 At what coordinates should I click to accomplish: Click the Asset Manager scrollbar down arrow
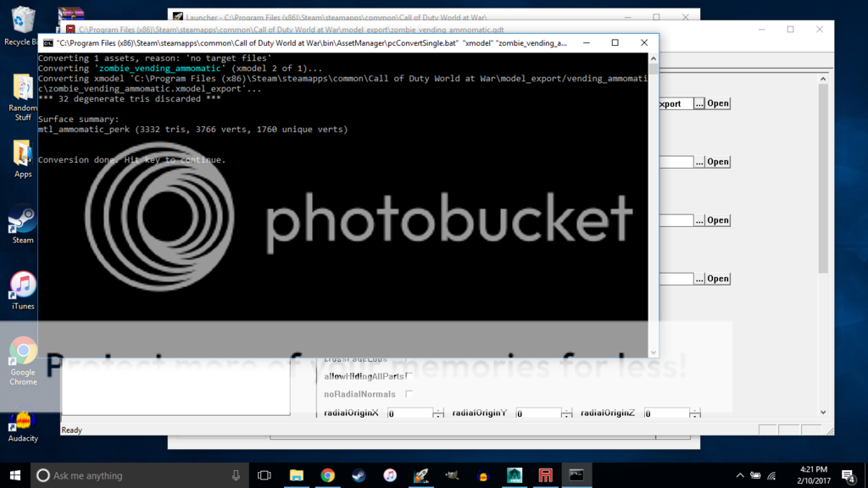tap(823, 413)
